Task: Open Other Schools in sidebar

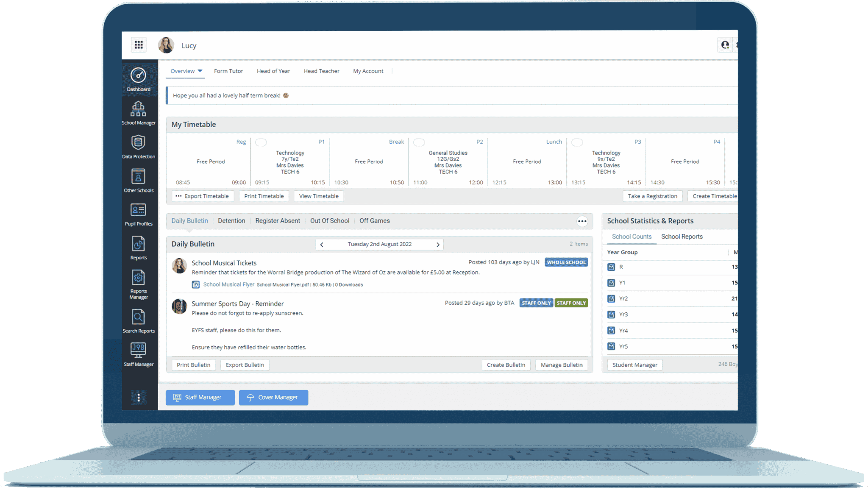Action: click(139, 181)
